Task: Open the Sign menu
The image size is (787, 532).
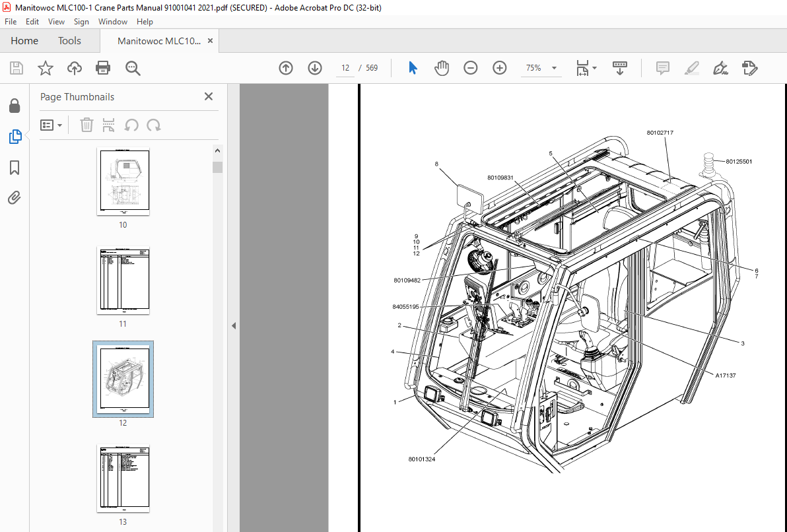Action: point(81,22)
